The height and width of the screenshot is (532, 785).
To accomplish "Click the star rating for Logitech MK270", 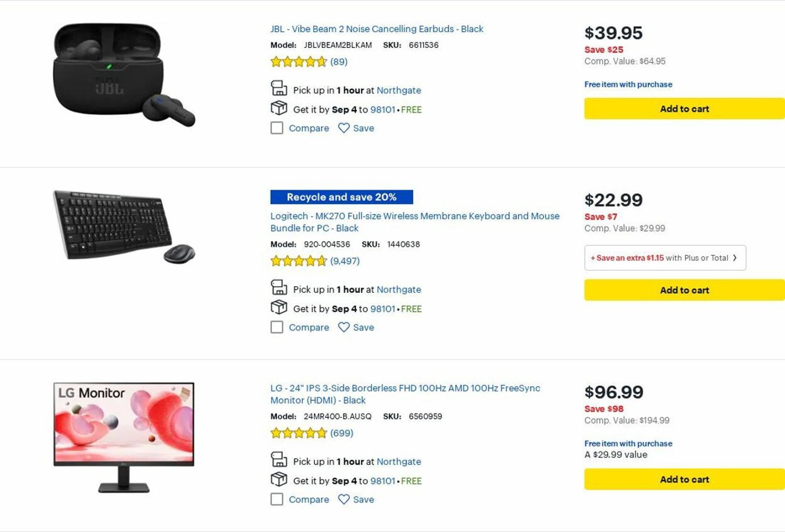I will tap(299, 261).
